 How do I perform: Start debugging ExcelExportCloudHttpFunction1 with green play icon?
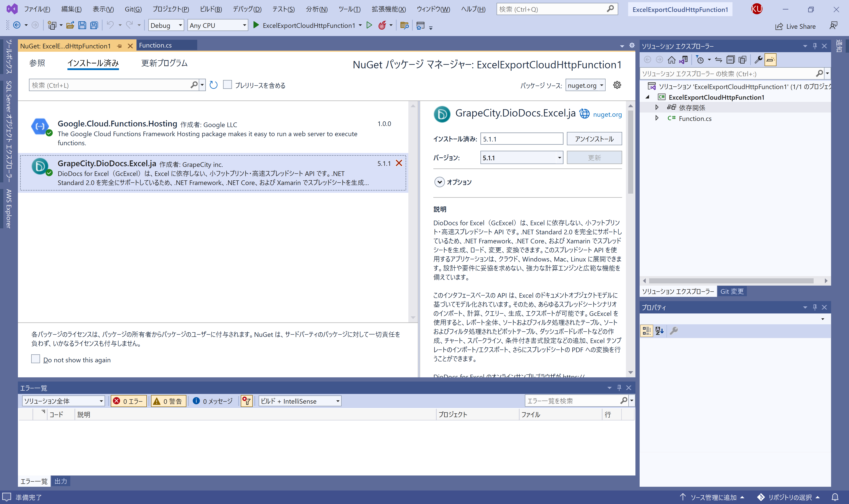(x=256, y=25)
